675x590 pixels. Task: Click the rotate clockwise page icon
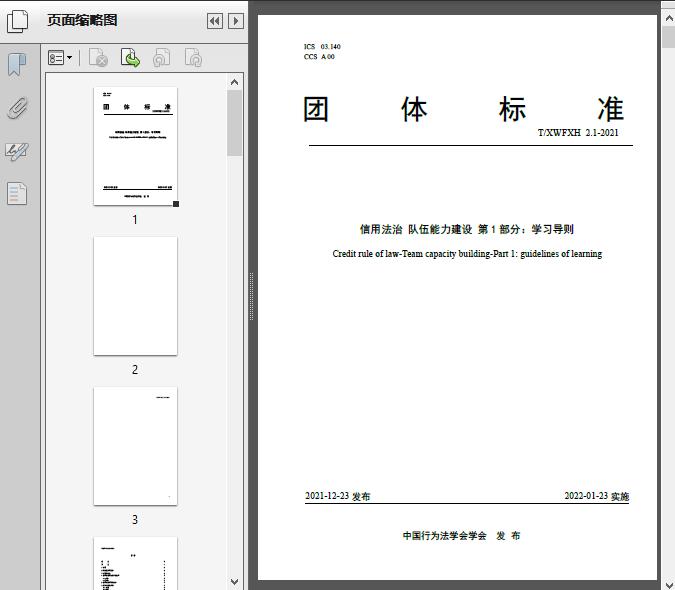click(193, 58)
